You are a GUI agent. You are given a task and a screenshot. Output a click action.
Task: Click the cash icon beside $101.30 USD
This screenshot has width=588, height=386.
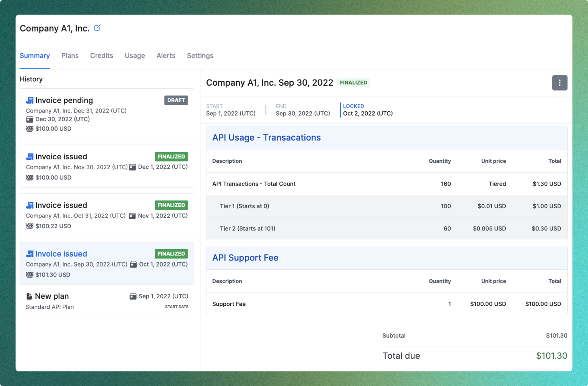click(x=30, y=275)
